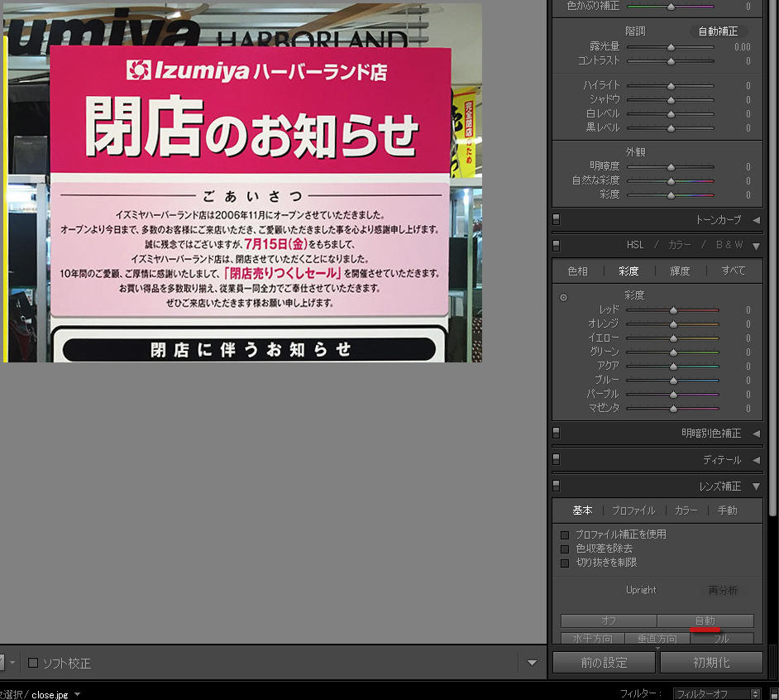Image resolution: width=779 pixels, height=700 pixels.
Task: Collapse the HSL panel triangle
Action: pyautogui.click(x=756, y=246)
